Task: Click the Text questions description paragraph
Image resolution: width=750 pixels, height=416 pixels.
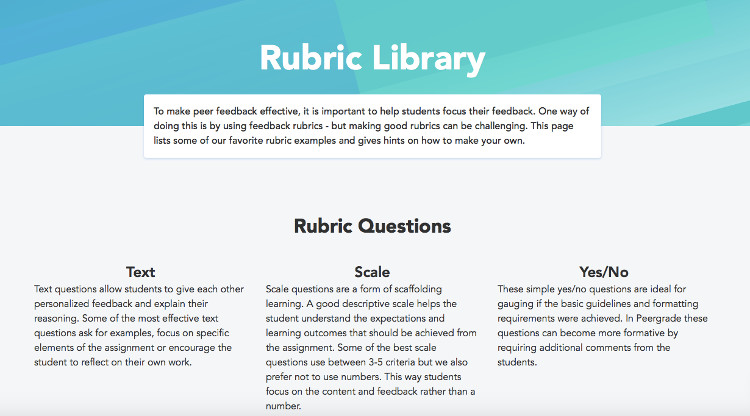Action: (139, 326)
